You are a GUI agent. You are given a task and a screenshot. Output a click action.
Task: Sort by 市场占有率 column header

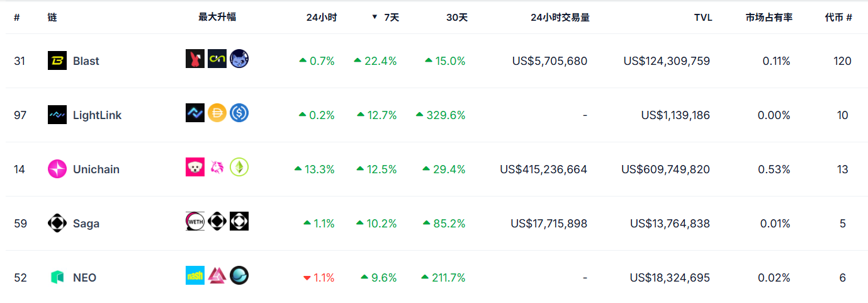pos(769,18)
